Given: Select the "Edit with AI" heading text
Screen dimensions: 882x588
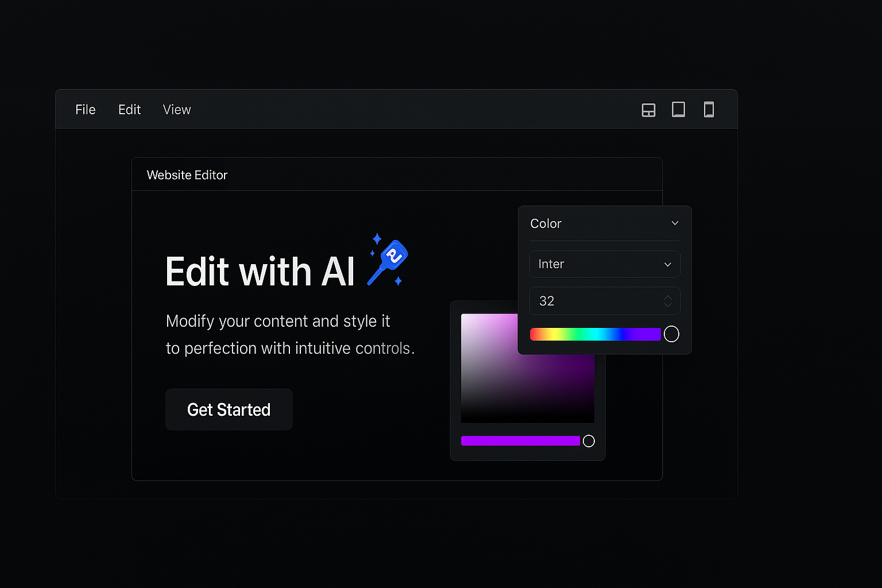Looking at the screenshot, I should coord(260,272).
